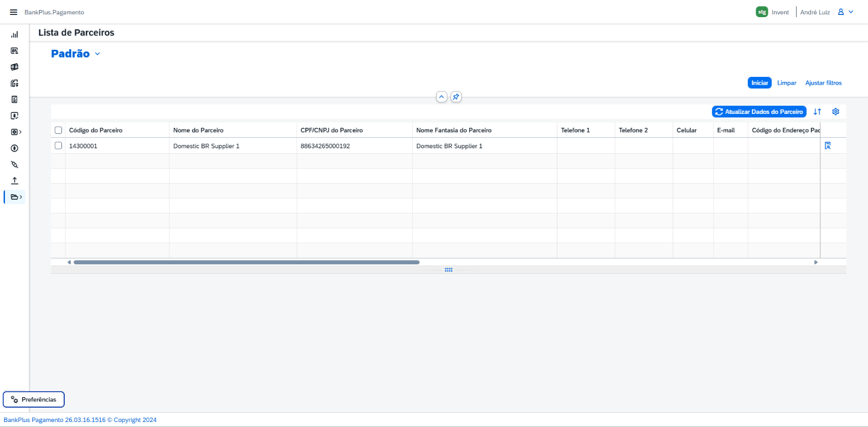
Task: Click the scrollbar left arrow
Action: pyautogui.click(x=69, y=262)
